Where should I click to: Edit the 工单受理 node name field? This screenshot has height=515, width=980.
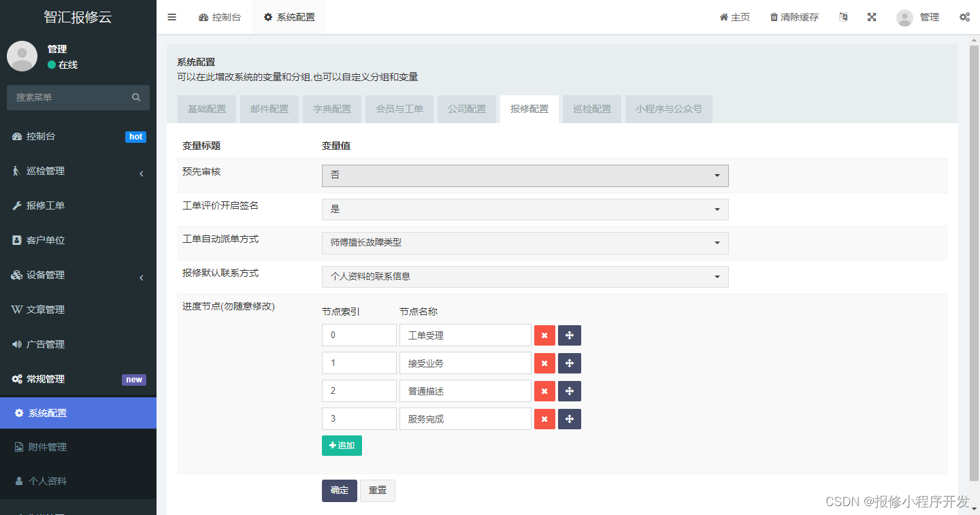pyautogui.click(x=465, y=335)
